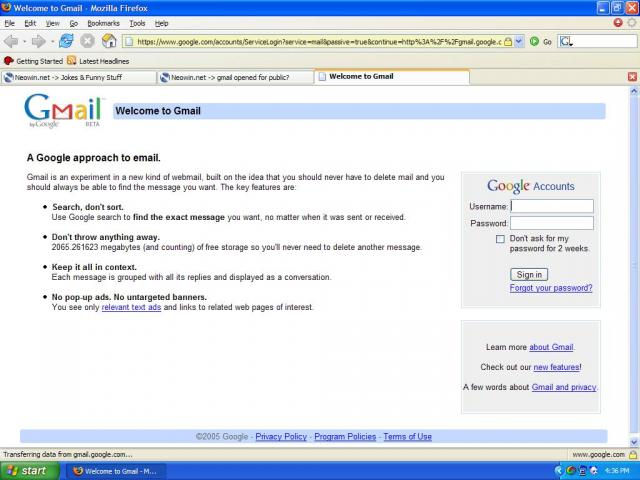Click the padlock icon in address bar
Viewport: 640px width, 480px height.
pos(508,42)
